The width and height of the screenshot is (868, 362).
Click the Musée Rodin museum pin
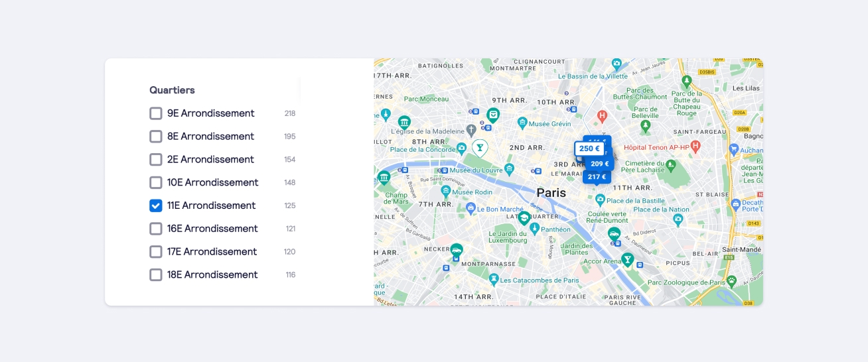[x=446, y=191]
